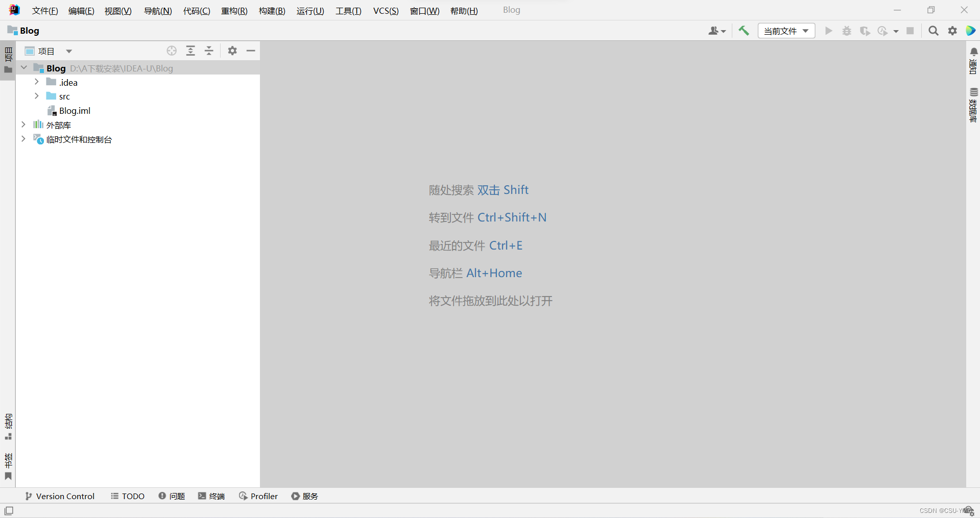Open the user account dropdown icon
The height and width of the screenshot is (518, 980).
point(717,31)
